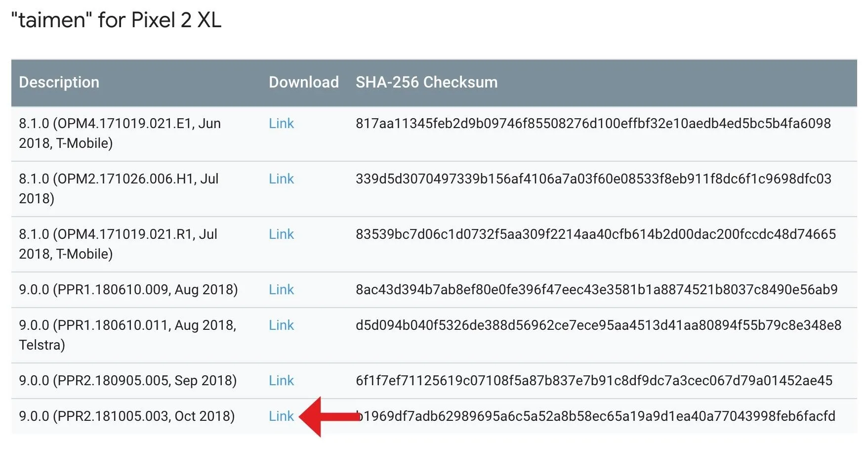Click checksum starting with 8ac43d394b

coord(597,290)
